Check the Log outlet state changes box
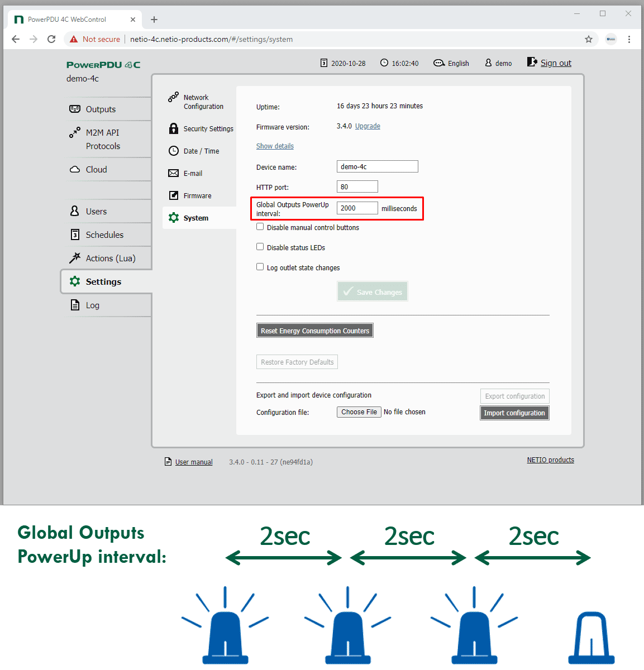Image resolution: width=644 pixels, height=670 pixels. pyautogui.click(x=260, y=267)
